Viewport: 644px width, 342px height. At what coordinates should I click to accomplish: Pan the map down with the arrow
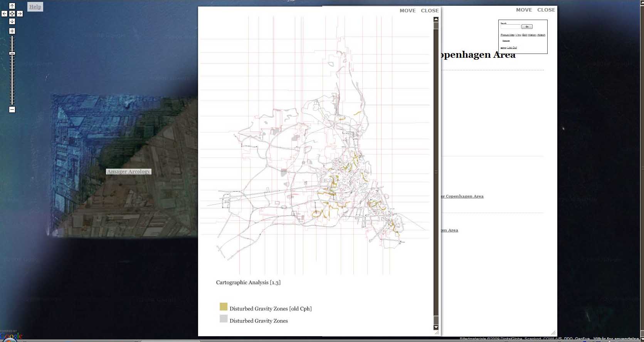click(x=12, y=21)
